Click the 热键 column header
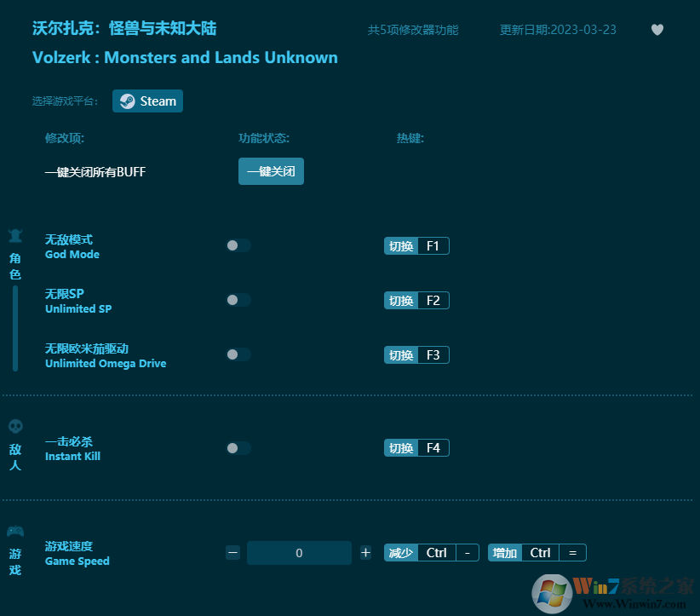The image size is (700, 616). tap(410, 138)
